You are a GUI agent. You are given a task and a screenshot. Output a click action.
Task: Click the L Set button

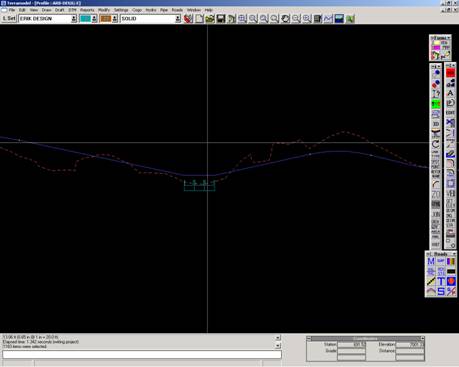(9, 19)
